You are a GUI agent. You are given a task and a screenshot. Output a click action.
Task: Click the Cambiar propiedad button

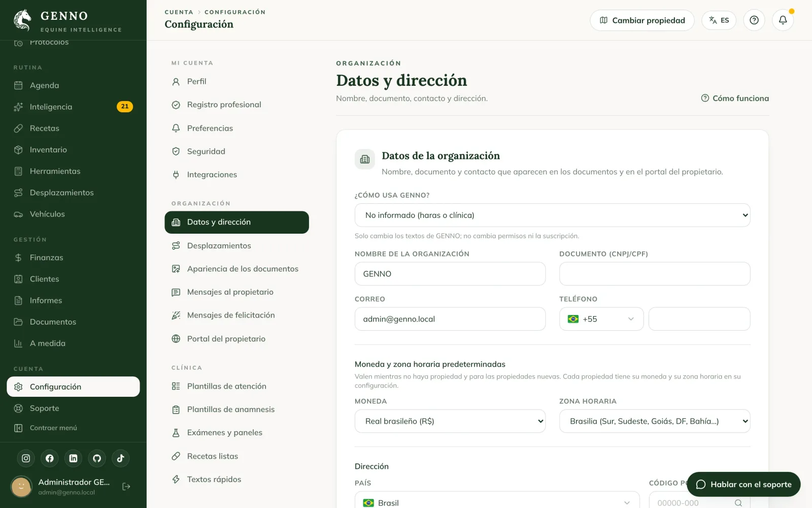[x=642, y=20]
